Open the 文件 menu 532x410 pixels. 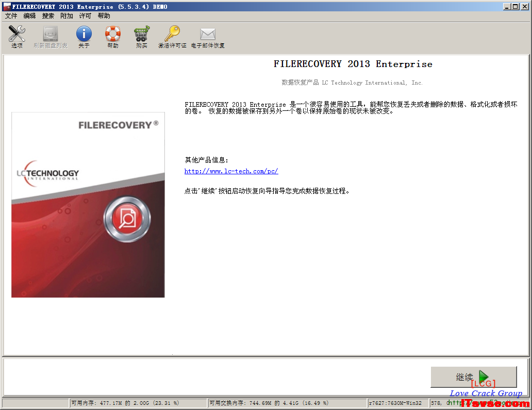point(11,16)
